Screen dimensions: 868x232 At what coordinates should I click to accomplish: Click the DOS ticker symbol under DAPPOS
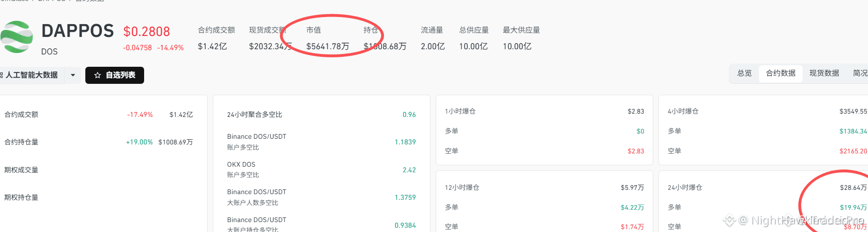coord(49,52)
